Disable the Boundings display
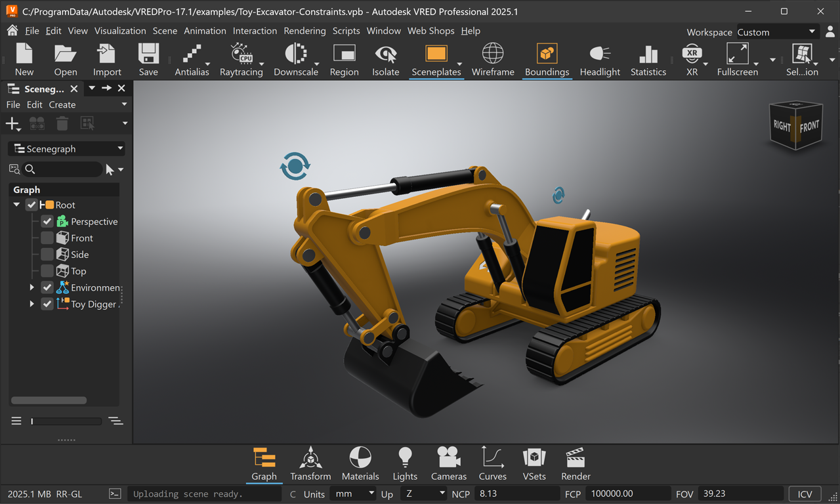 click(x=547, y=59)
